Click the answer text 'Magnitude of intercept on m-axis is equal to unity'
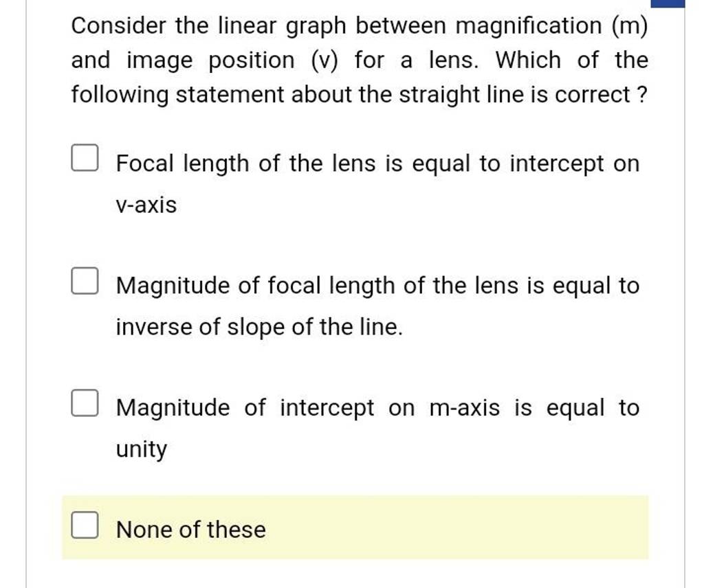This screenshot has height=588, width=704. [377, 407]
